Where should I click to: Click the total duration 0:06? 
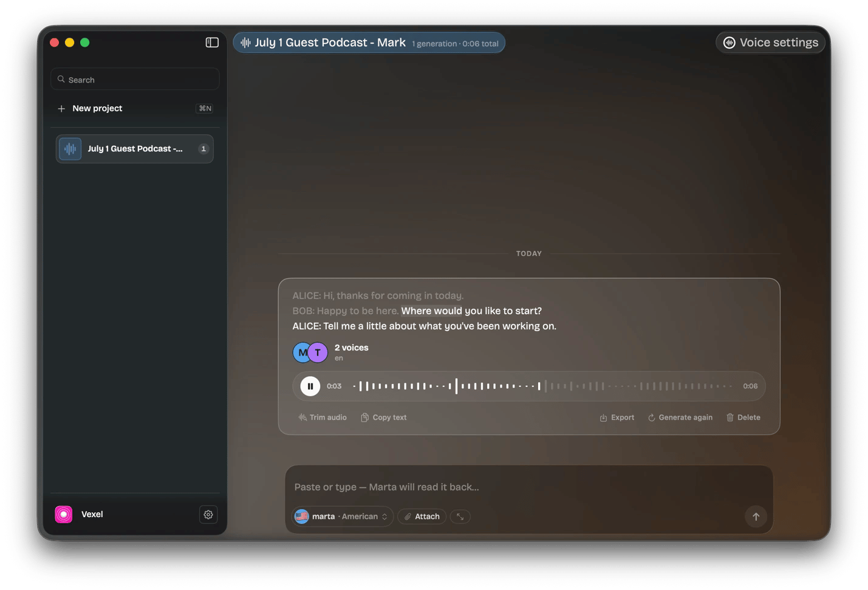[x=750, y=386]
